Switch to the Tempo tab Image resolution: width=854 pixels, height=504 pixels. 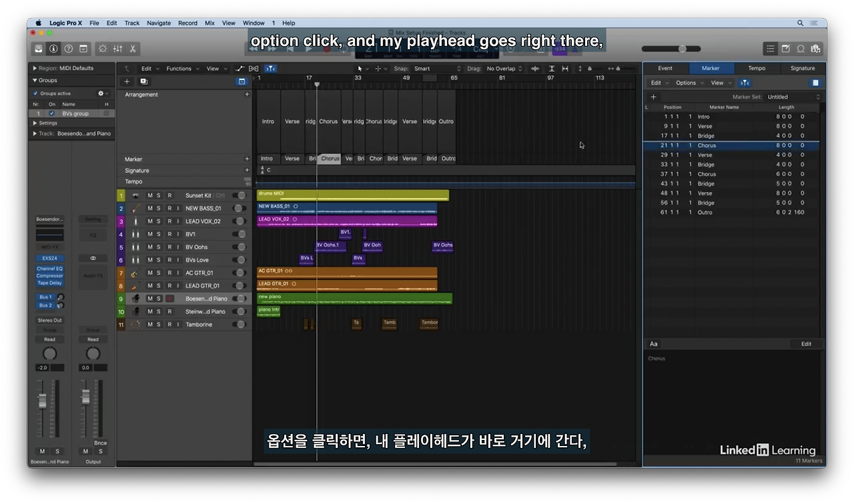click(757, 68)
